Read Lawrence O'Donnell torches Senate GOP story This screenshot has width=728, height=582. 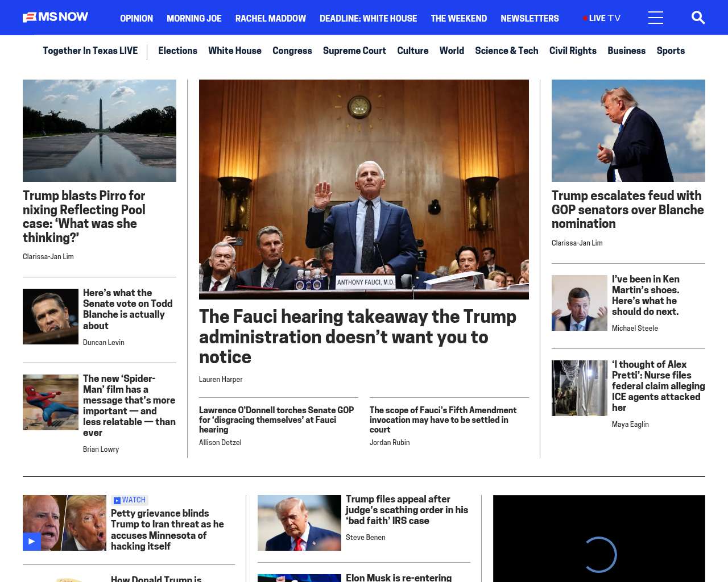(x=276, y=419)
